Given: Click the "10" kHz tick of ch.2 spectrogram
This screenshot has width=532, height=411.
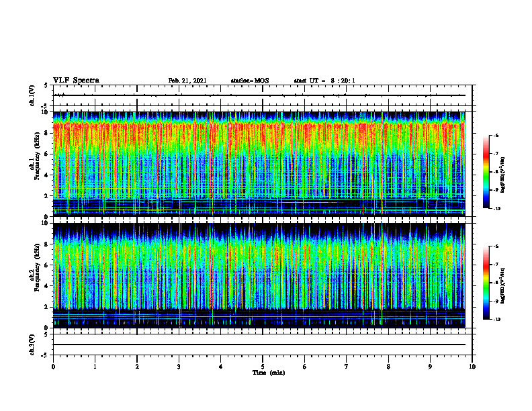Looking at the screenshot, I should click(45, 223).
